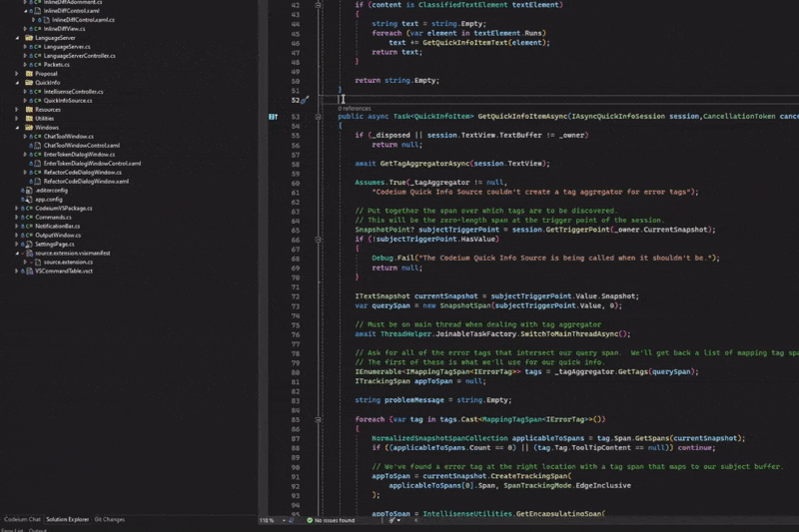Open OutputWindow.cs file
This screenshot has width=799, height=532.
click(x=58, y=236)
